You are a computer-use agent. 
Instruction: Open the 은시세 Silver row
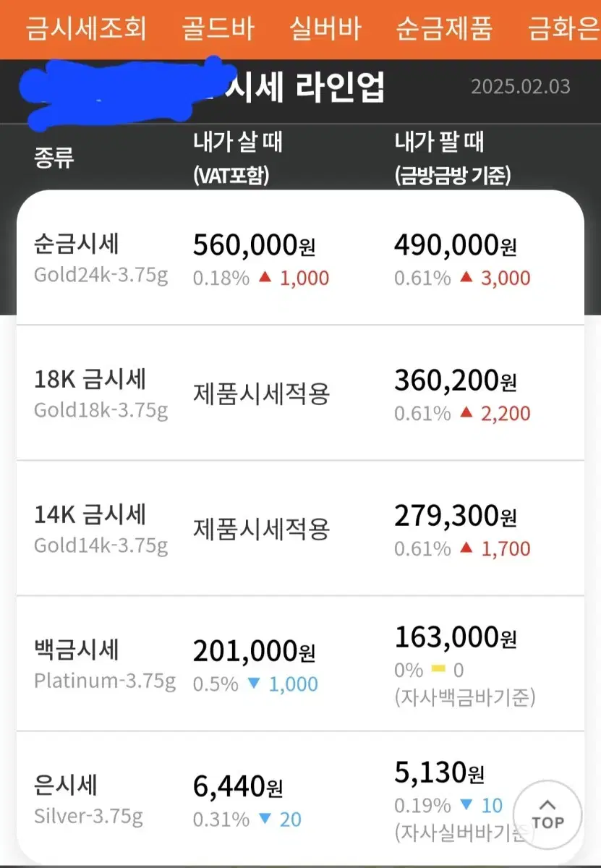click(300, 797)
